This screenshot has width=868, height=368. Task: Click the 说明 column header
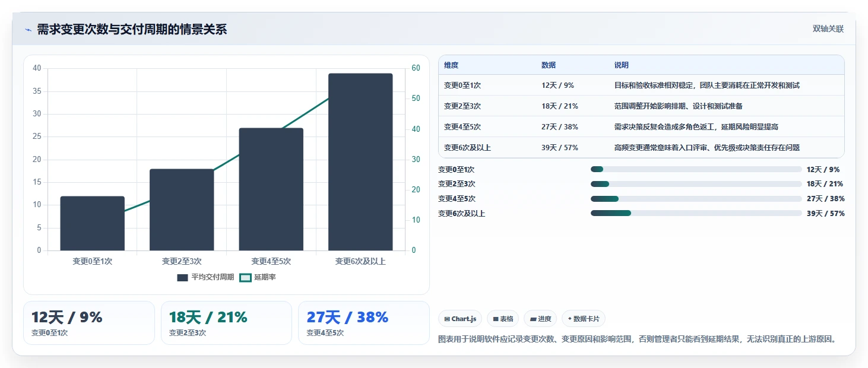coord(622,65)
